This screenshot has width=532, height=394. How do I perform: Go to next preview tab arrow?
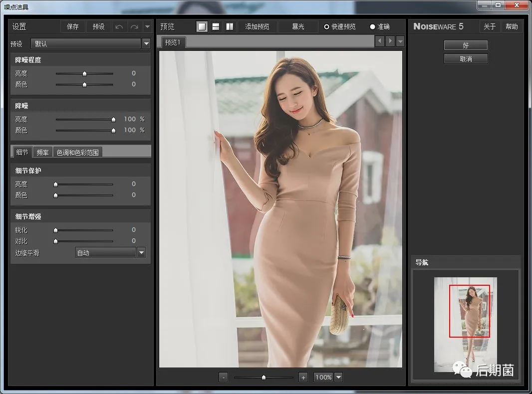click(390, 41)
